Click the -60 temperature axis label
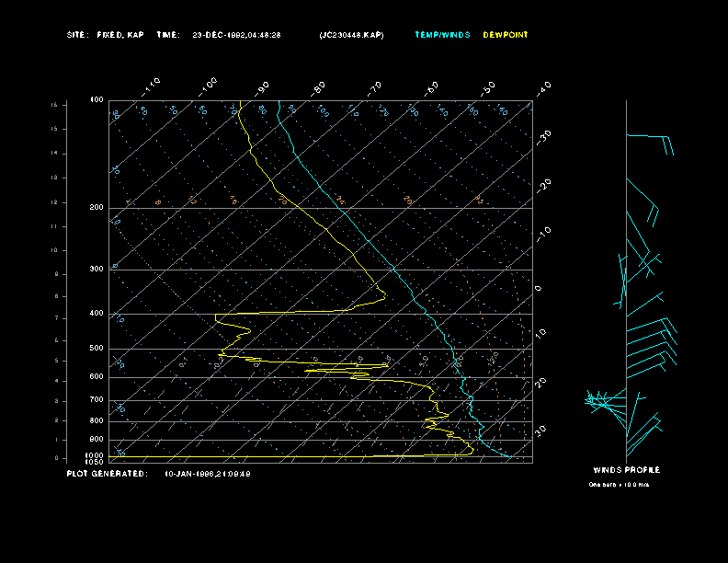 click(432, 89)
